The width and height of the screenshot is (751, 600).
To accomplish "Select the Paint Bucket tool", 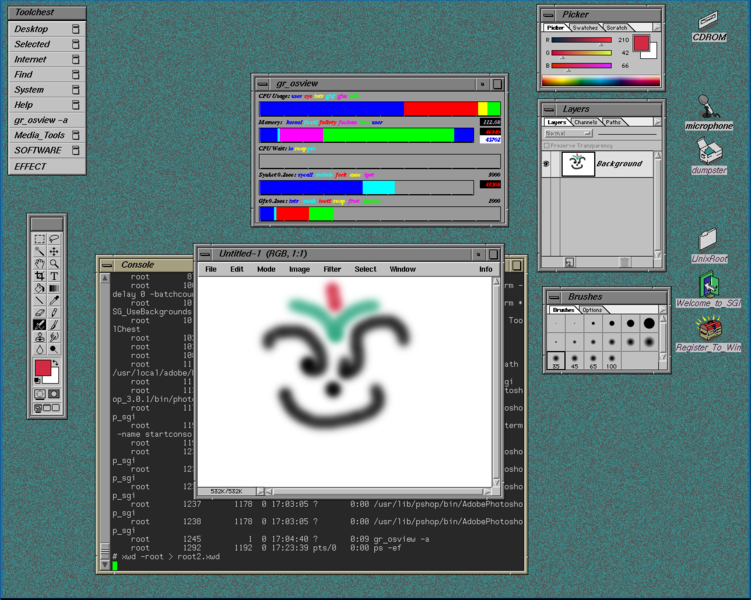I will [40, 288].
